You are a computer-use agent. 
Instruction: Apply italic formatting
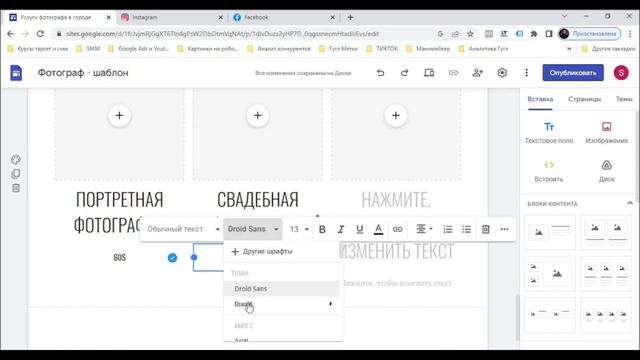pyautogui.click(x=341, y=229)
